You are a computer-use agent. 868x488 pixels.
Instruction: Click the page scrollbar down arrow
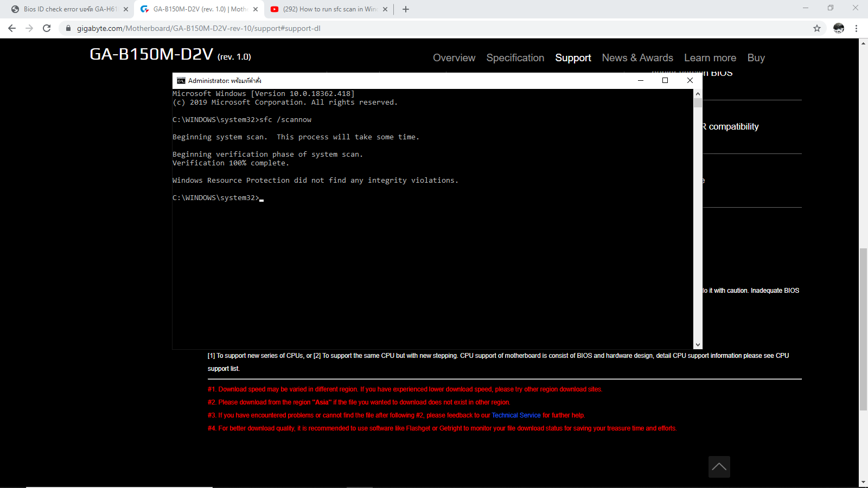click(863, 482)
